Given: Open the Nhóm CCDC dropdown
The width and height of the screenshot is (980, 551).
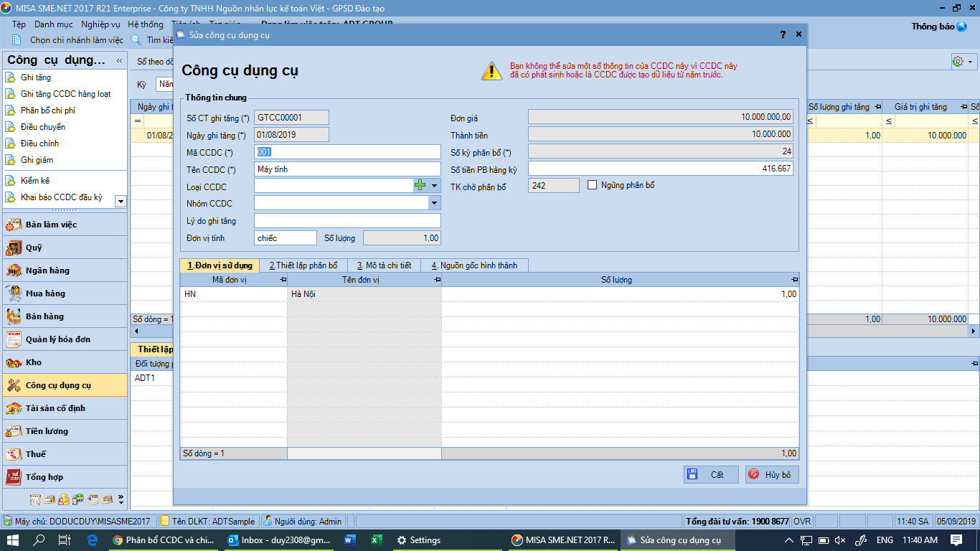Looking at the screenshot, I should (434, 203).
